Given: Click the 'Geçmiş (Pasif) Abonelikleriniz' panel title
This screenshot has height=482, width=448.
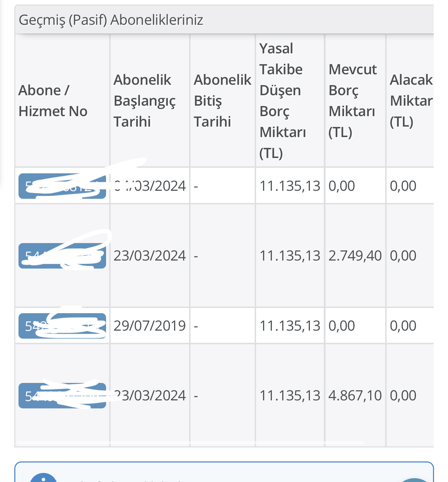Looking at the screenshot, I should click(x=111, y=20).
